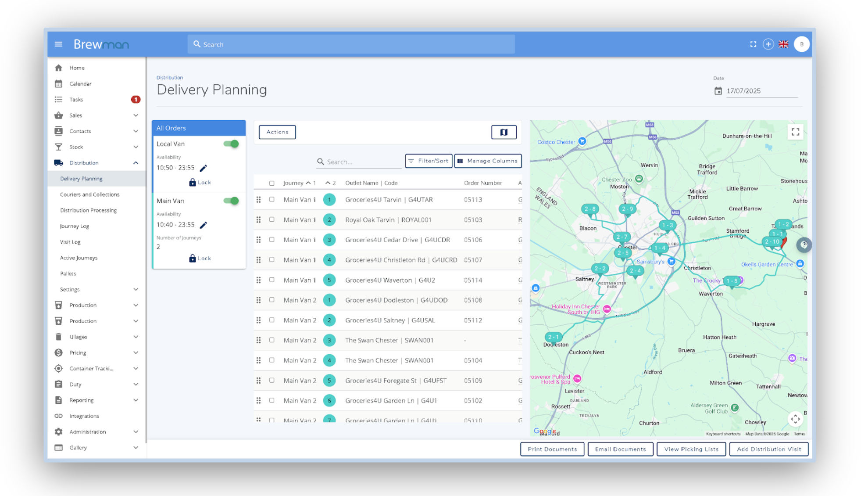Check the Groceries4U Tarvin row checkbox

(x=271, y=200)
